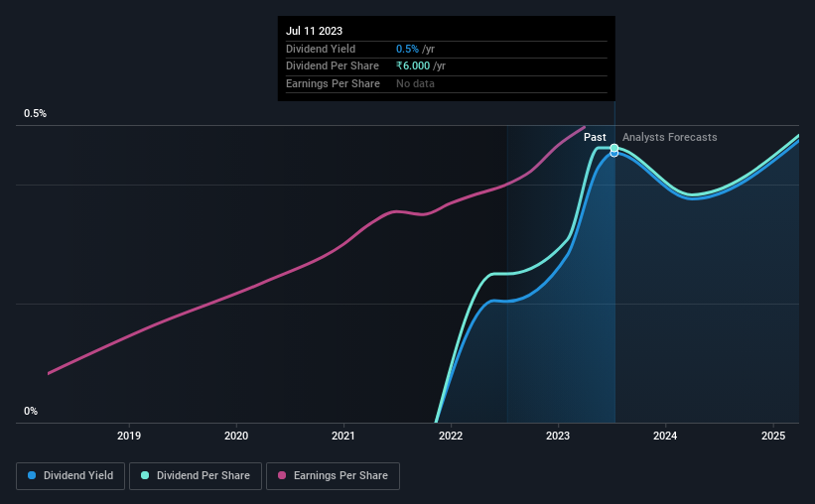Click the 2023 x-axis label
The height and width of the screenshot is (504, 815).
(x=558, y=436)
